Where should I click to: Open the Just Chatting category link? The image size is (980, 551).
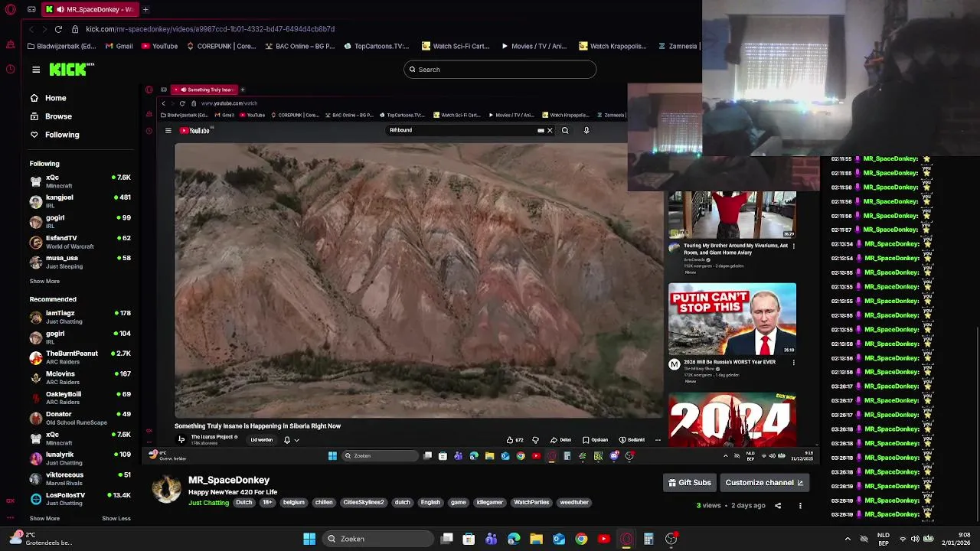click(208, 503)
